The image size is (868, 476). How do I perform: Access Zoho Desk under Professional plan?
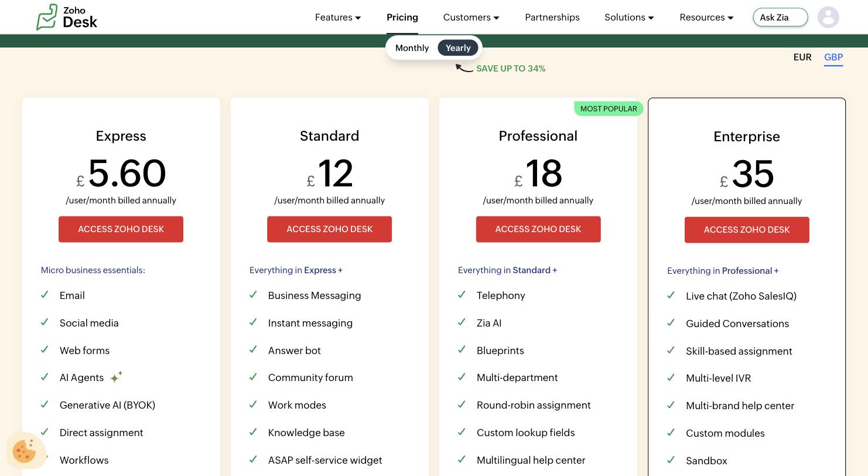point(538,229)
